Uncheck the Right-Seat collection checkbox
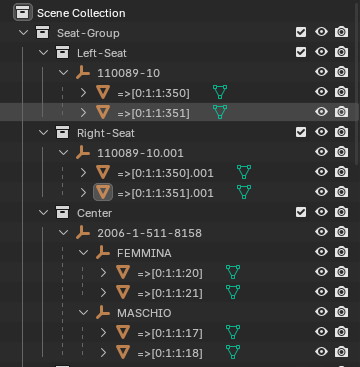Viewport: 360px width, 367px height. coord(301,132)
